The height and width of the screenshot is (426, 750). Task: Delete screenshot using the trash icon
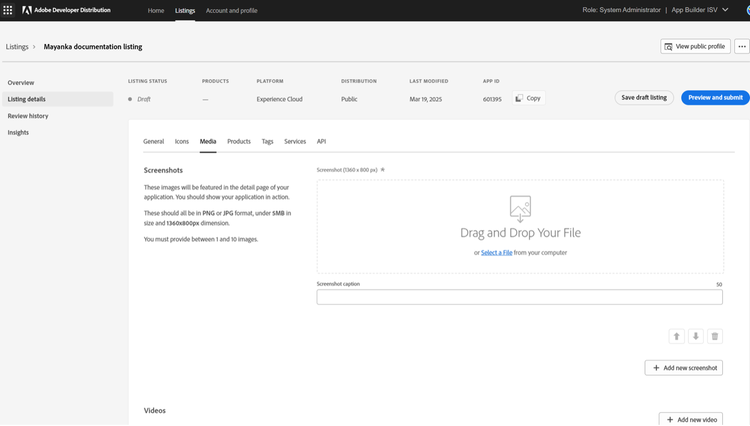click(x=715, y=336)
